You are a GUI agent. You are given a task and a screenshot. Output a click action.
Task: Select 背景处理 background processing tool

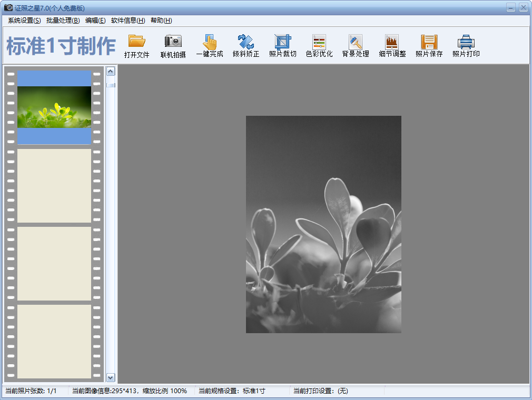pos(356,46)
